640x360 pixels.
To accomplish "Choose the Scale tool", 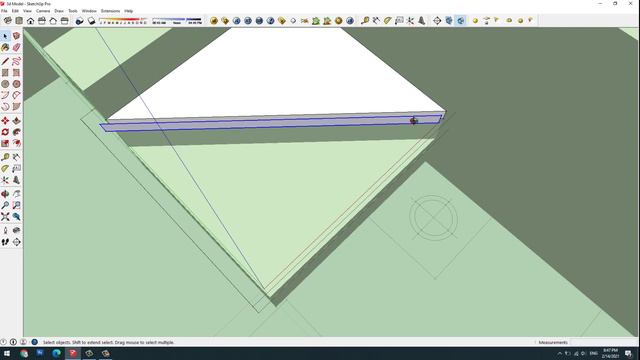I will (x=5, y=143).
